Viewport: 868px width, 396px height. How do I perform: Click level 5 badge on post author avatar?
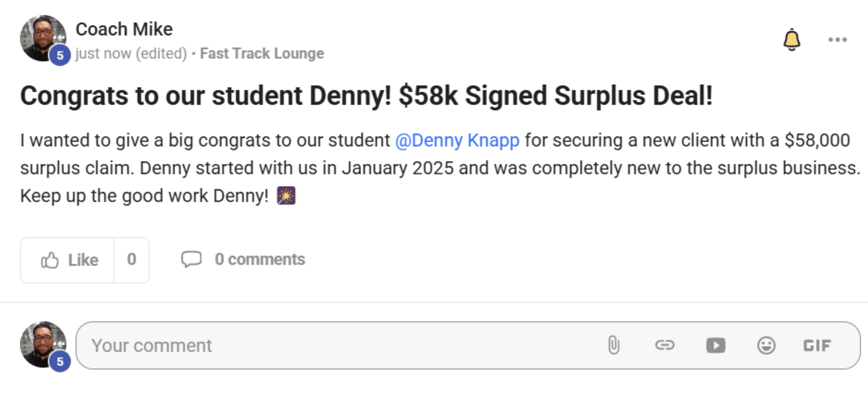60,55
